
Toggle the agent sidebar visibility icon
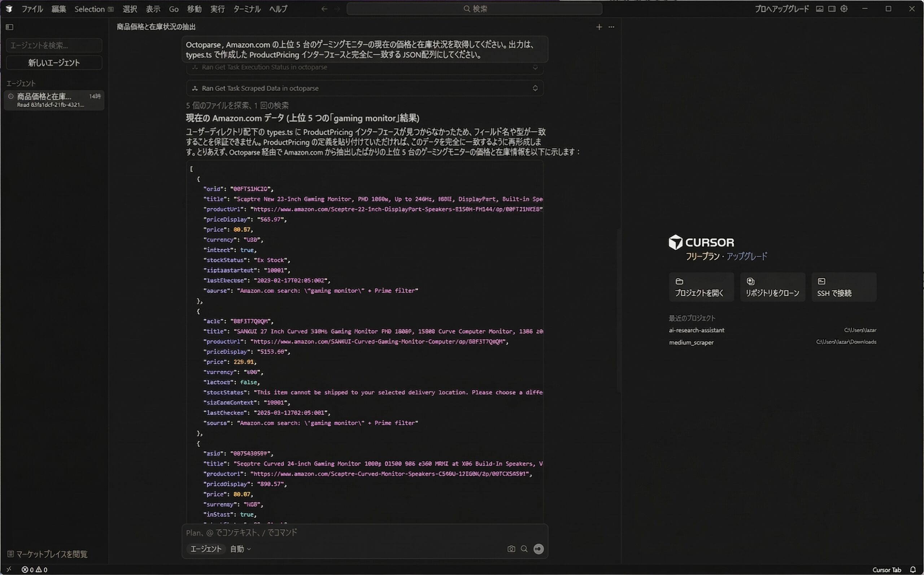9,27
